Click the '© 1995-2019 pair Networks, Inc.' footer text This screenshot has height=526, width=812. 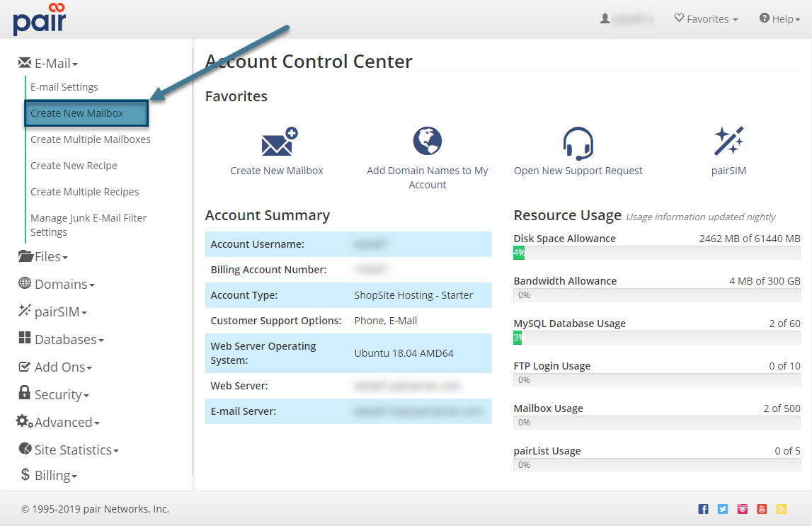point(96,509)
